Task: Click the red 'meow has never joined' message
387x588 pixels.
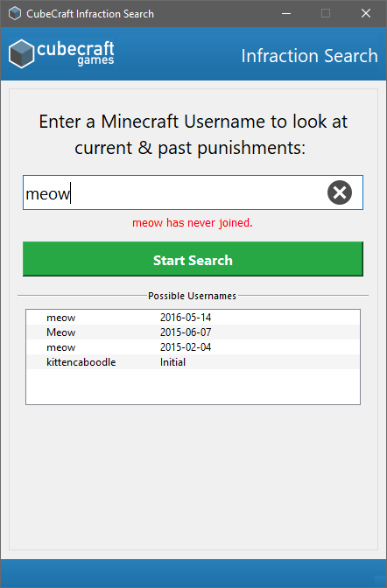Action: pyautogui.click(x=193, y=223)
